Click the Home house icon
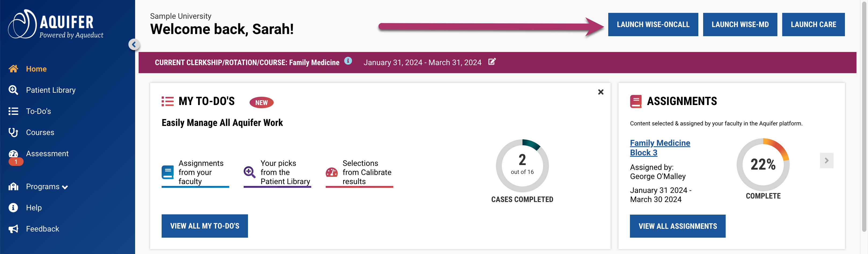This screenshot has width=868, height=254. [13, 69]
